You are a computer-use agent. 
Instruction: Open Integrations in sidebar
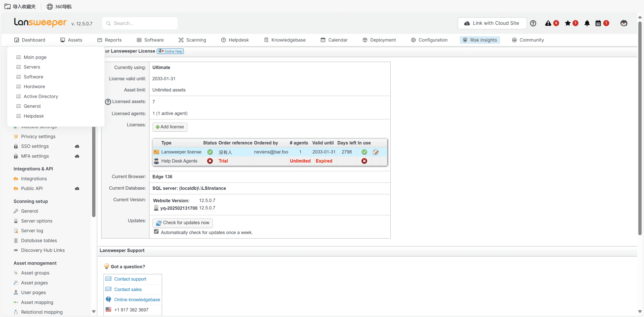34,179
